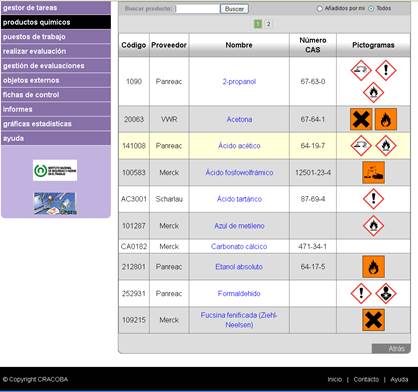Click exclamation pictogram in Formaldehído row
418x392 pixels.
pos(361,293)
